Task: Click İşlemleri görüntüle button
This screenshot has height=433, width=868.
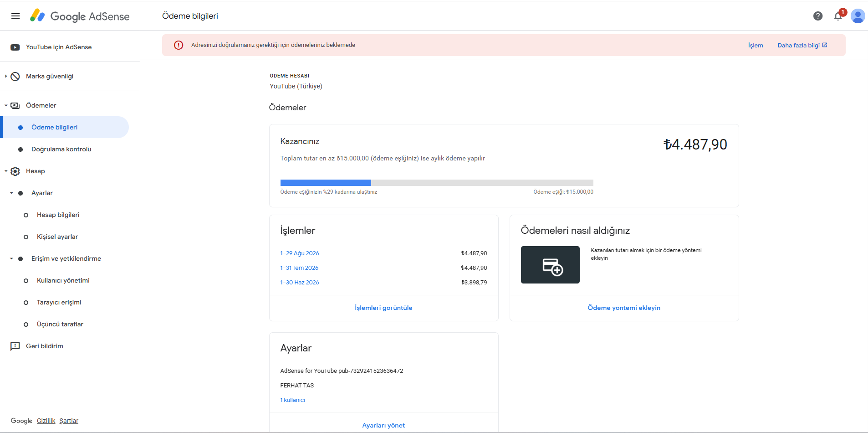Action: (x=383, y=308)
